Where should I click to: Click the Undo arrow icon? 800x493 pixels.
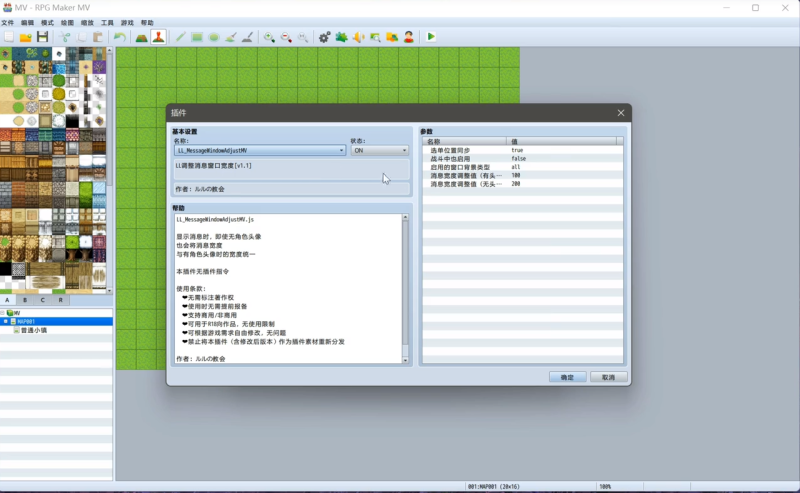(120, 37)
